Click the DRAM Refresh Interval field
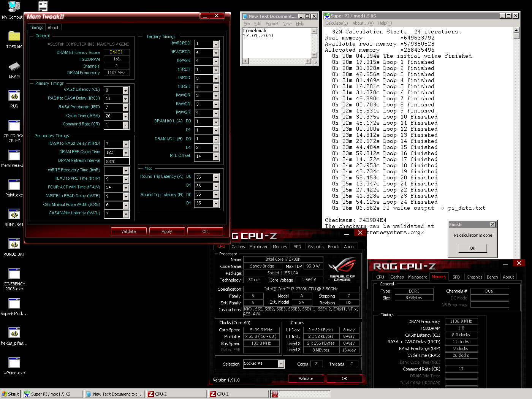 [117, 161]
